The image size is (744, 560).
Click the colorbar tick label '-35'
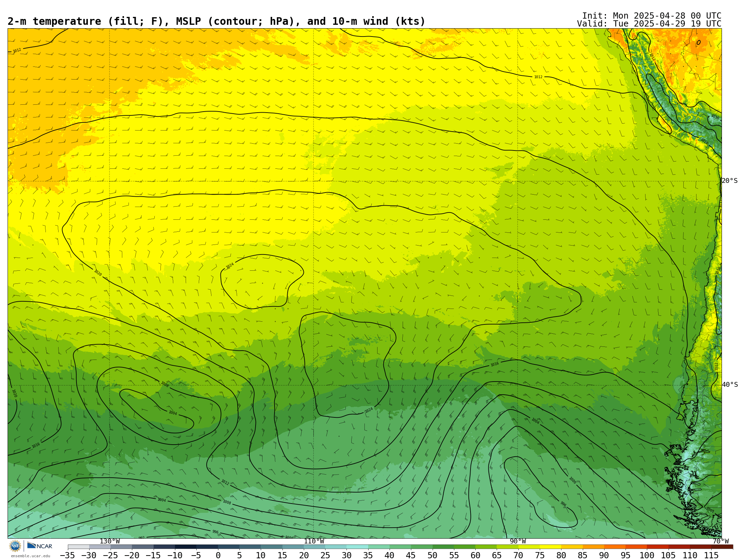pyautogui.click(x=68, y=556)
